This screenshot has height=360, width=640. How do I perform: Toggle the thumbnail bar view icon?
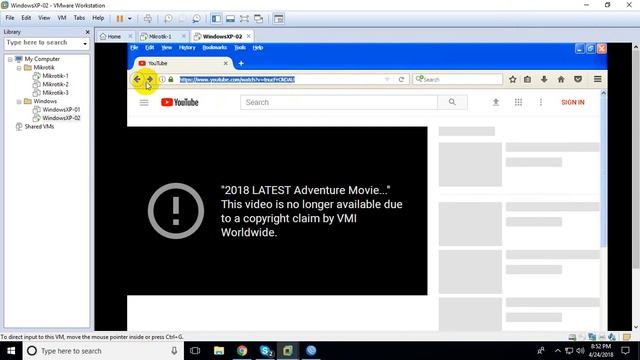[230, 18]
